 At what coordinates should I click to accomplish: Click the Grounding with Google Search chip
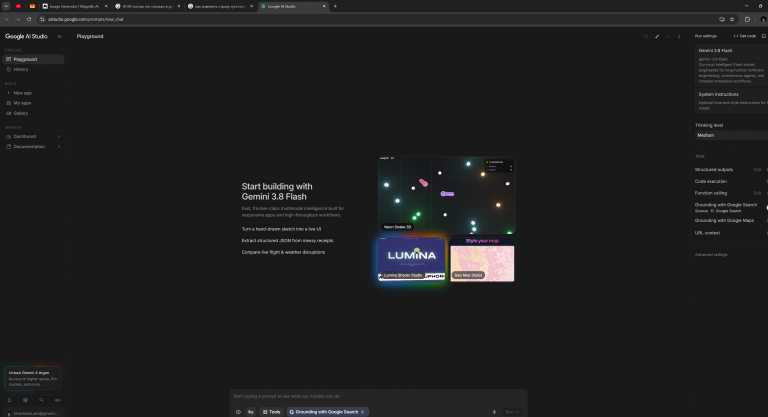click(x=327, y=412)
